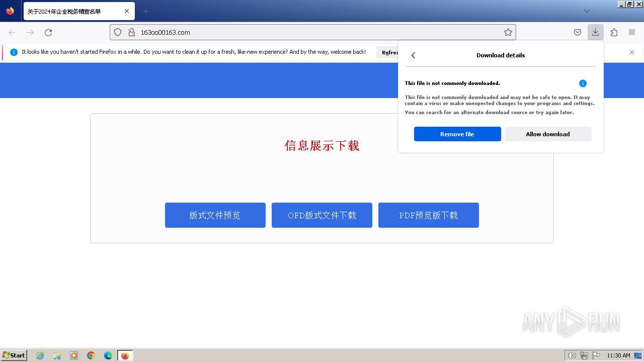Close the 关于2024年企业税务稽查名单 tab
The height and width of the screenshot is (362, 644).
[x=127, y=11]
